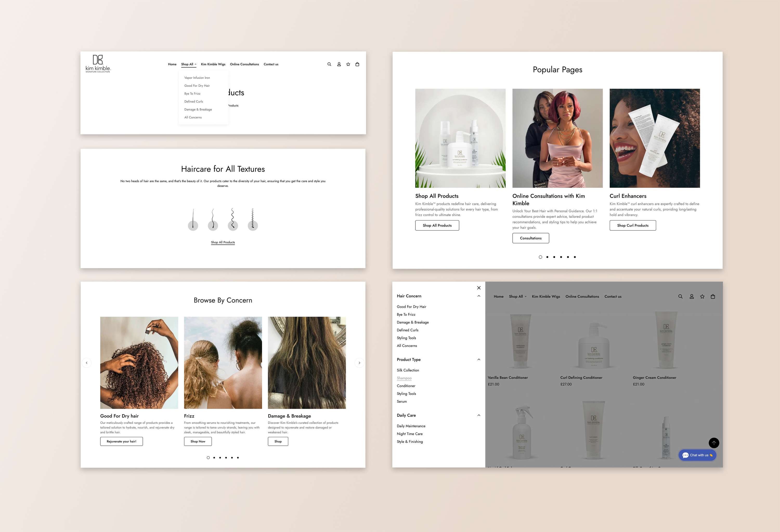Viewport: 780px width, 532px height.
Task: Filter by Good For Dry Hair in sidebar
Action: click(412, 307)
